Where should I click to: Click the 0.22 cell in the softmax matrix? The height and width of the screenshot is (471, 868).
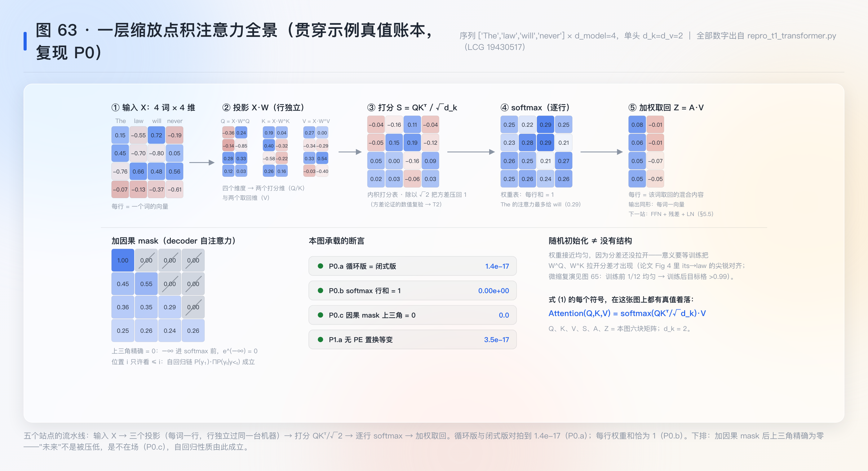pyautogui.click(x=527, y=125)
